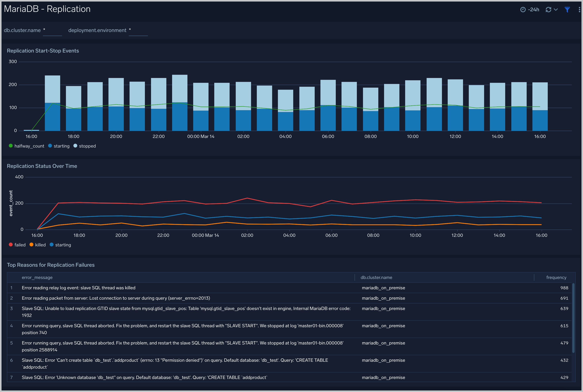Click frequency value 988

(564, 288)
